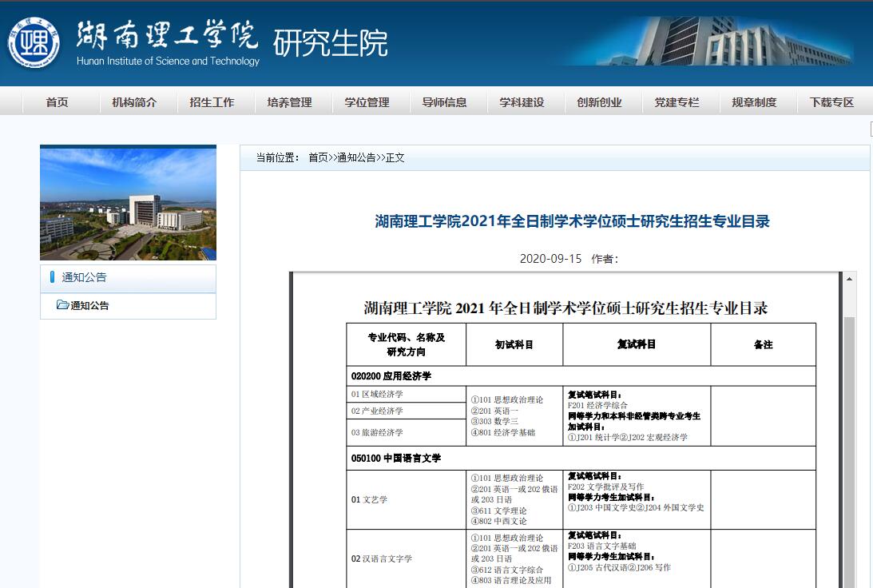This screenshot has height=588, width=873.
Task: Open 学位管理 navigation item
Action: coord(367,102)
